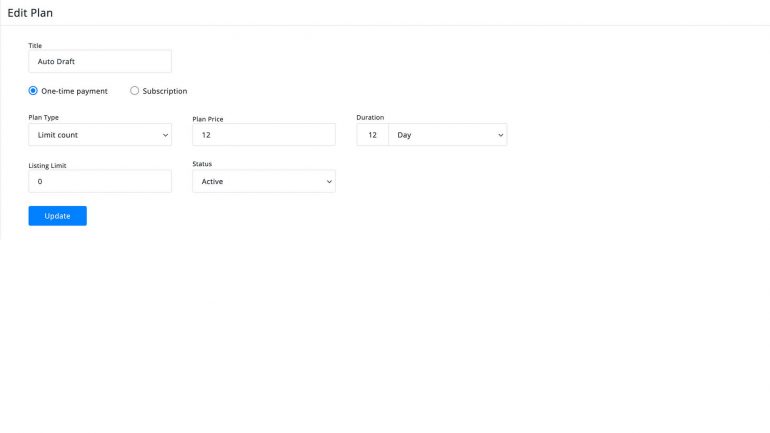Click the Listing Limit input showing 0

click(100, 181)
